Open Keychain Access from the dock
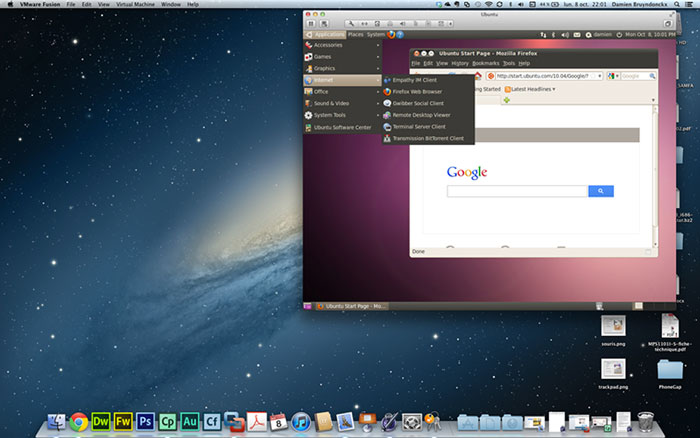Image resolution: width=700 pixels, height=438 pixels. point(433,421)
